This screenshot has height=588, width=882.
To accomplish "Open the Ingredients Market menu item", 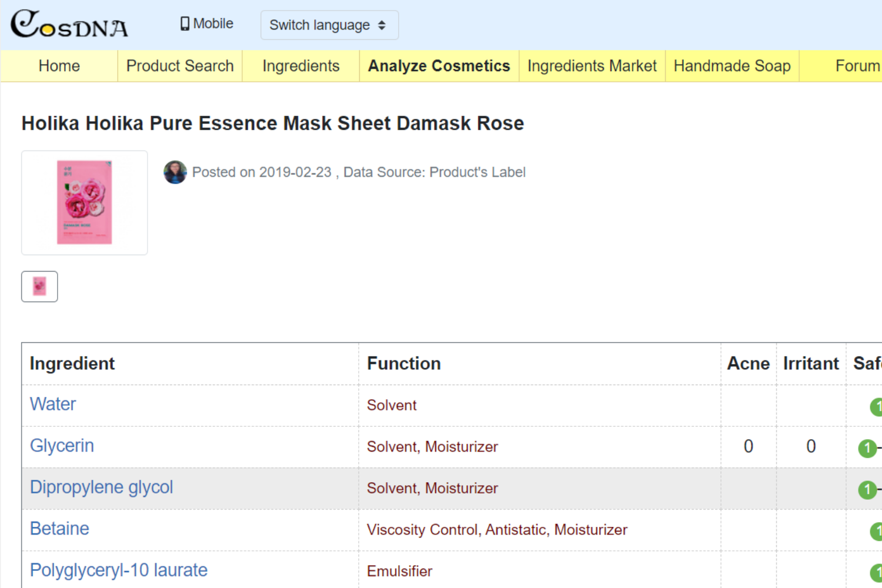I will click(x=592, y=66).
